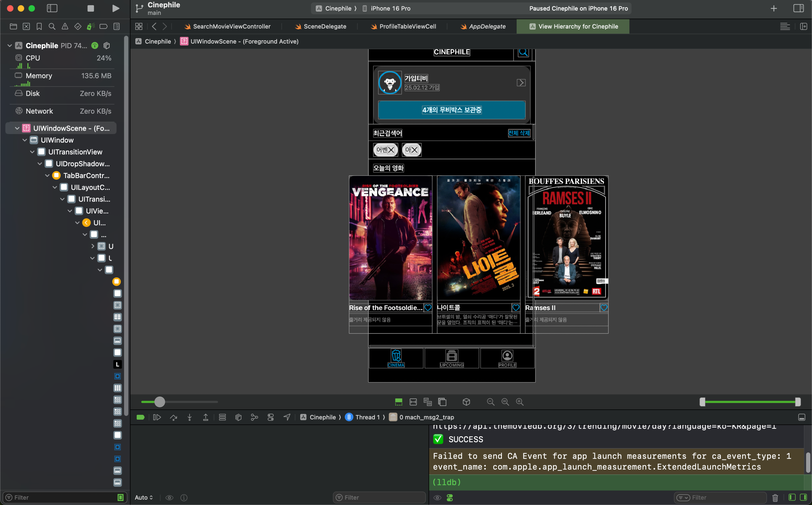Image resolution: width=812 pixels, height=505 pixels.
Task: Toggle the right inspector panel
Action: [798, 8]
